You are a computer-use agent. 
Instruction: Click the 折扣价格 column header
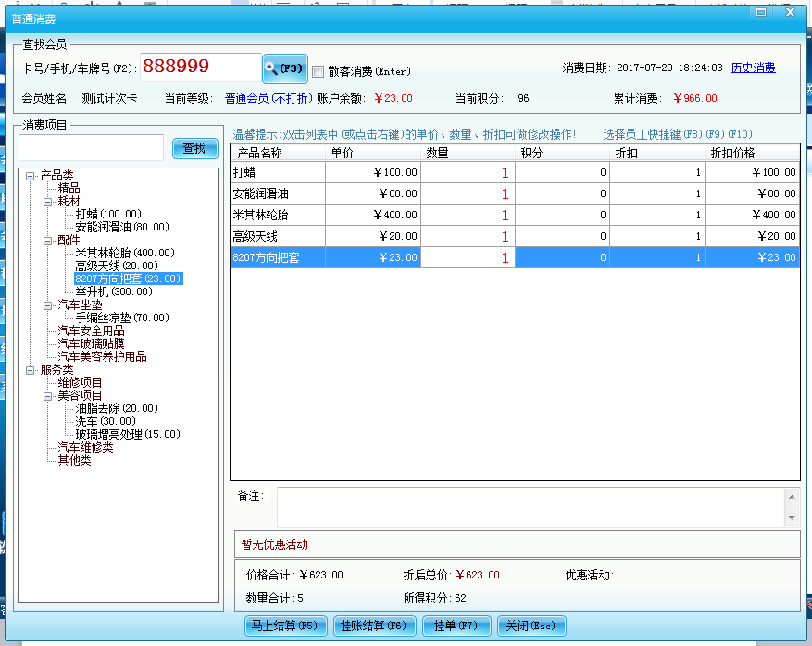tap(752, 153)
